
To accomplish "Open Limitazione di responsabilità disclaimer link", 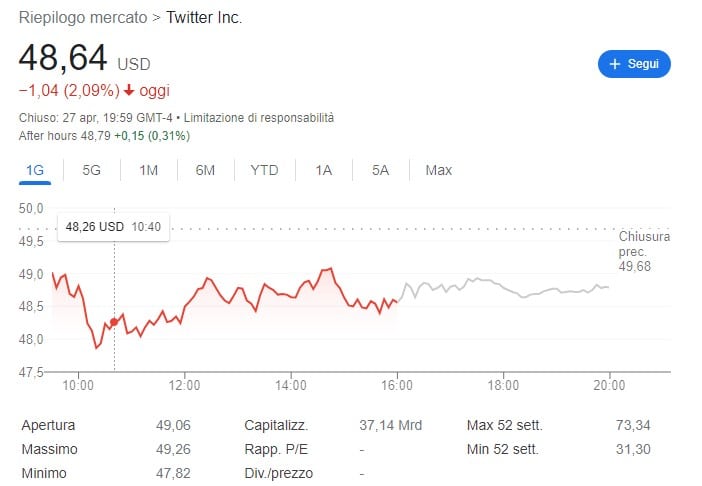I will [271, 118].
